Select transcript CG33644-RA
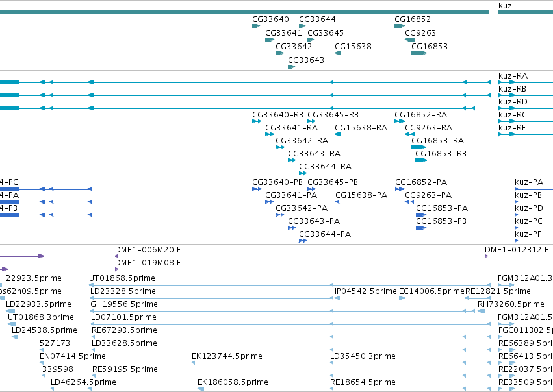The image size is (553, 392). click(x=325, y=167)
